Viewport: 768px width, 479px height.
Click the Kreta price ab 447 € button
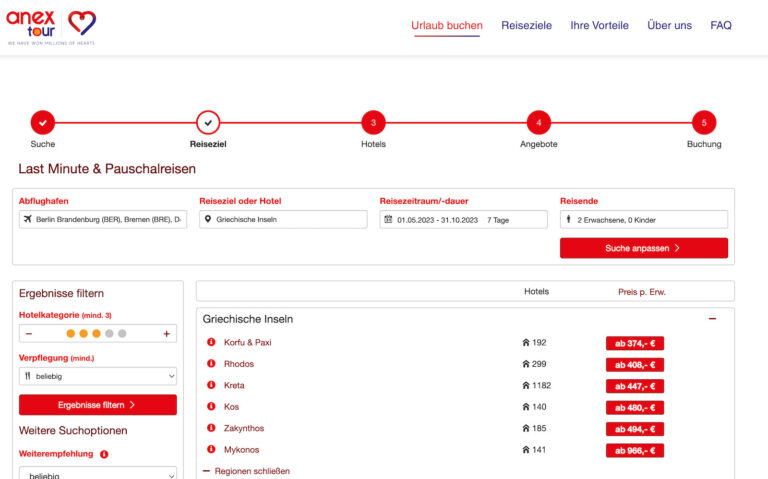(634, 386)
